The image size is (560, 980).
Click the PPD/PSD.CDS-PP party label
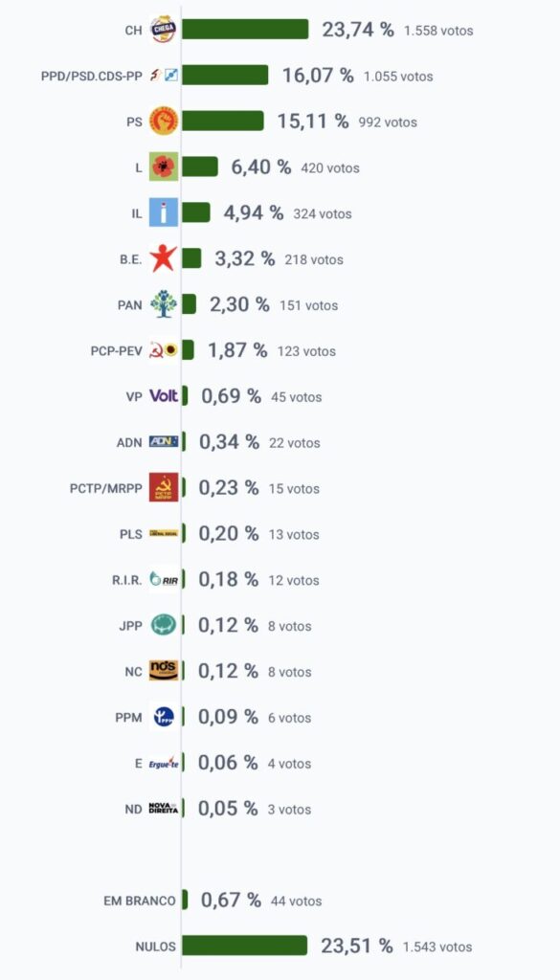click(92, 76)
